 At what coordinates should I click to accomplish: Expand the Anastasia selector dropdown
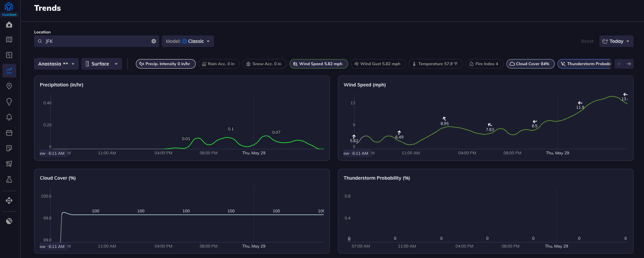[56, 64]
